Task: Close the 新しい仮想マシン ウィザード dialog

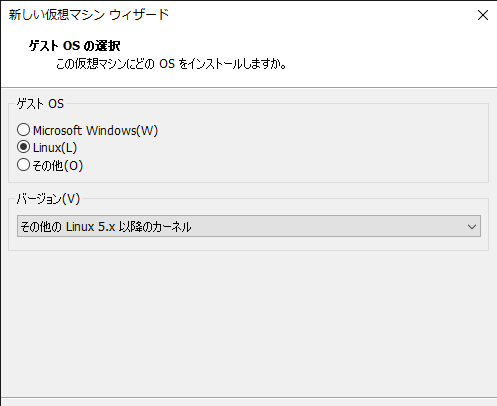Action: [483, 15]
